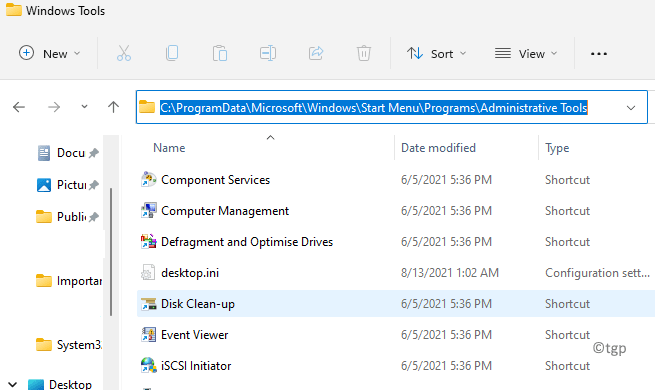655x390 pixels.
Task: Go back with the left arrow
Action: tap(19, 107)
